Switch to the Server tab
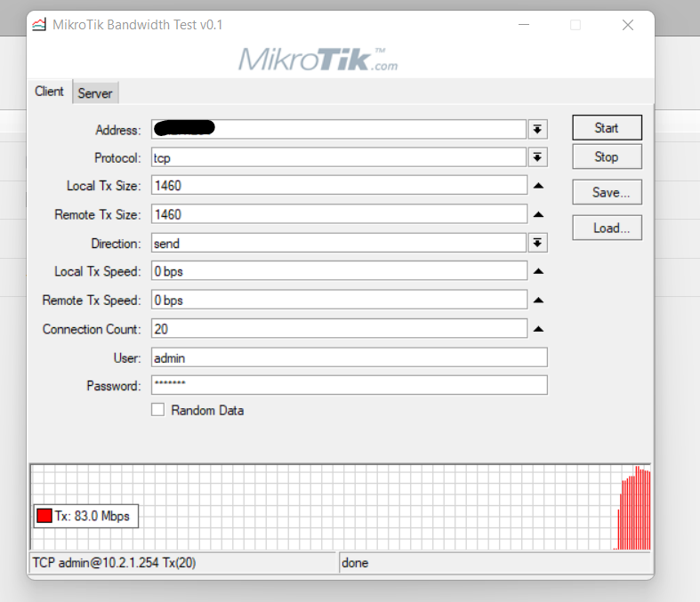Screen dimensions: 700x602 coord(95,93)
